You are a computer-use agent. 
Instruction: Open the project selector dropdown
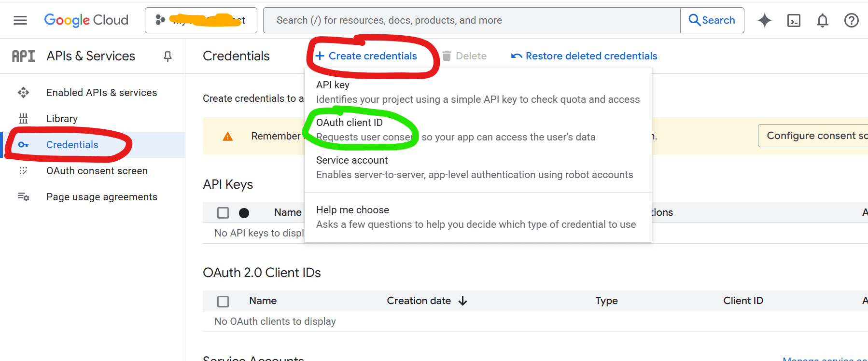[x=201, y=20]
